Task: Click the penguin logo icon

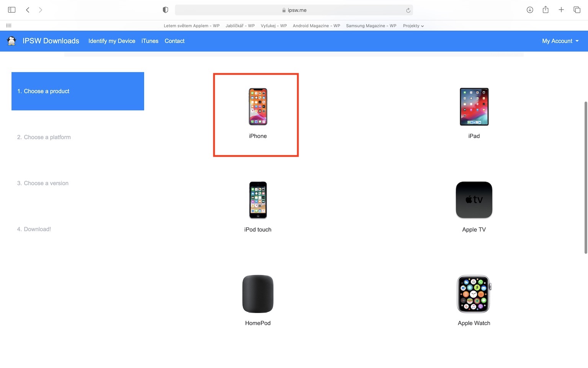Action: pyautogui.click(x=11, y=41)
